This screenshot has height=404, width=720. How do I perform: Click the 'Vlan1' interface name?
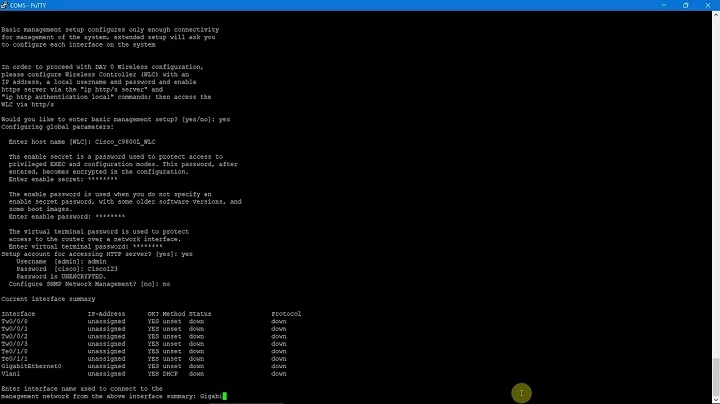[11, 374]
